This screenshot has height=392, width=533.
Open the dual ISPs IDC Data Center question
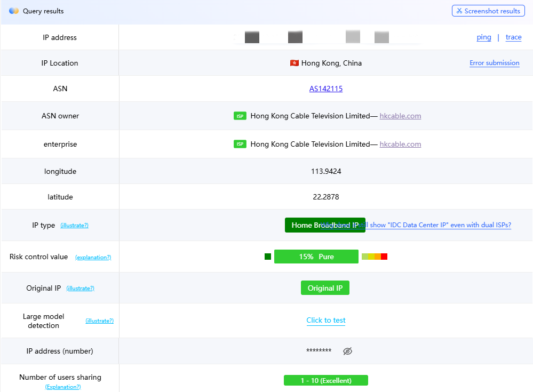pos(442,225)
